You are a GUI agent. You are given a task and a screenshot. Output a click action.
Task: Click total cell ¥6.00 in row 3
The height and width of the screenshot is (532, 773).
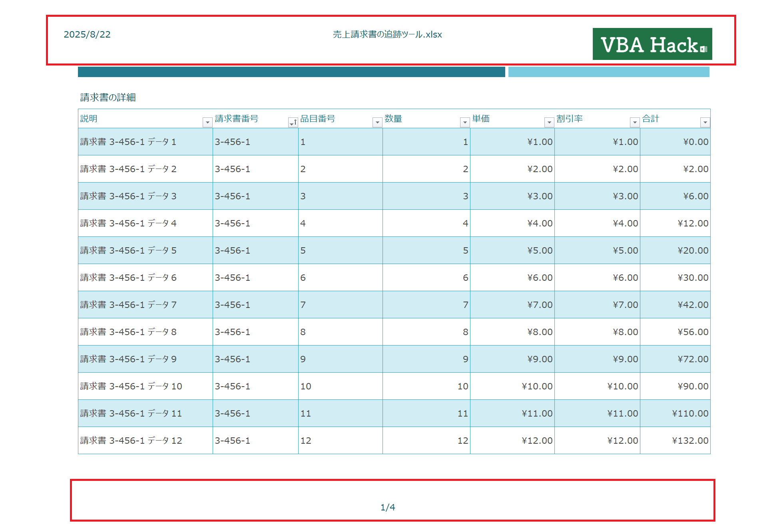click(675, 196)
